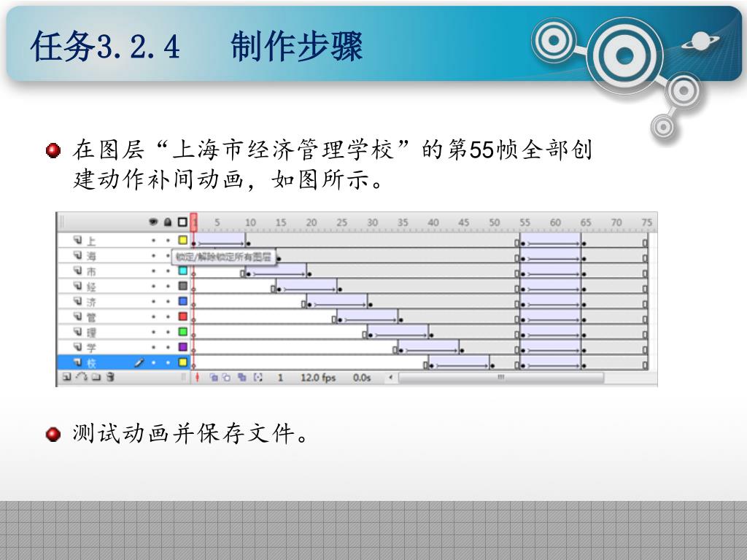This screenshot has height=560, width=747.
Task: Toggle the lock dot of layer 上
Action: click(168, 241)
